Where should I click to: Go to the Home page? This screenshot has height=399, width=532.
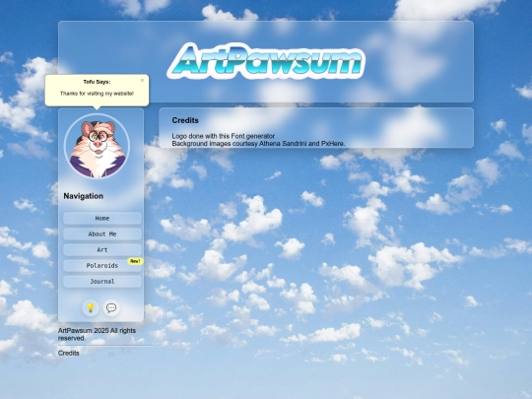102,218
